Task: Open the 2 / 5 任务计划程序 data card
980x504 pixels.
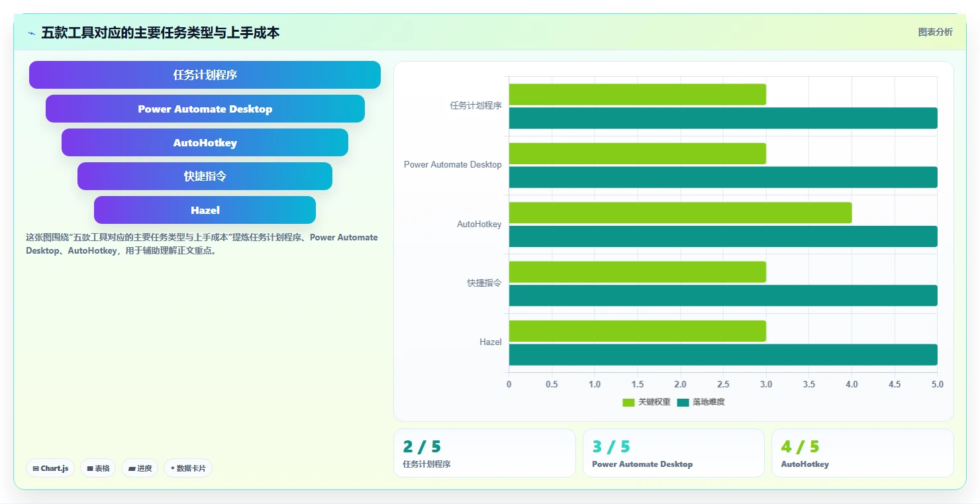Action: (x=485, y=453)
